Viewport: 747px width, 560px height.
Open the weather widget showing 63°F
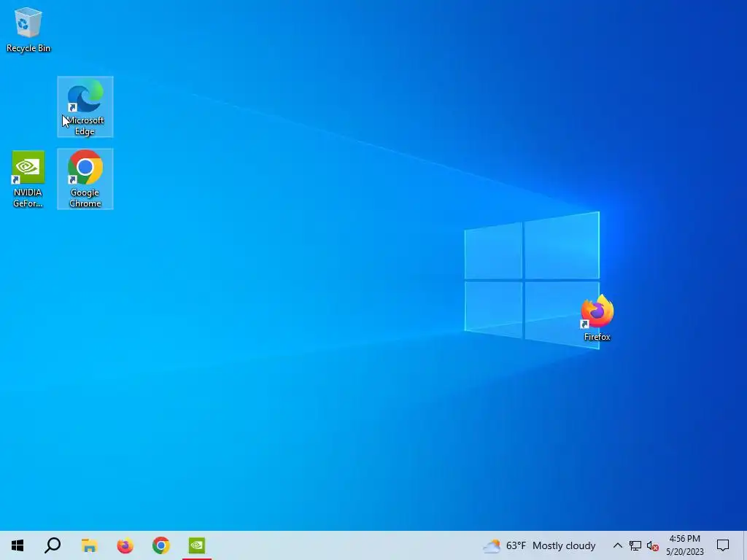tap(539, 545)
